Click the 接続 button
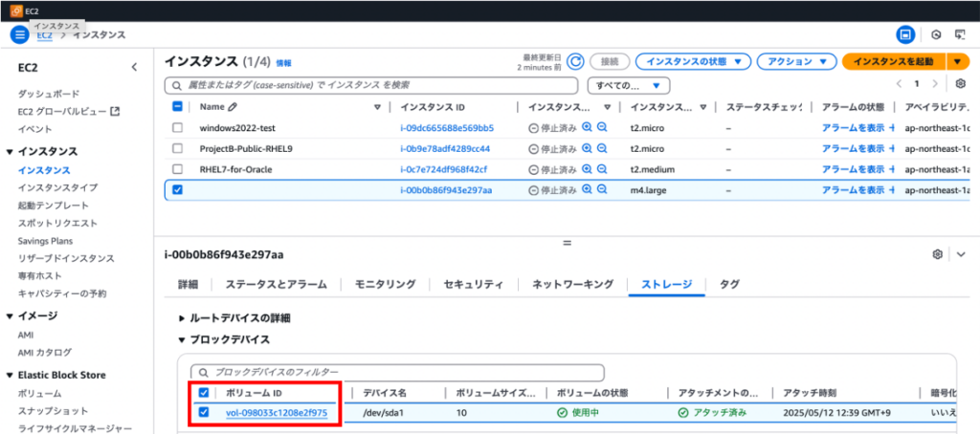The height and width of the screenshot is (434, 980). pos(610,62)
